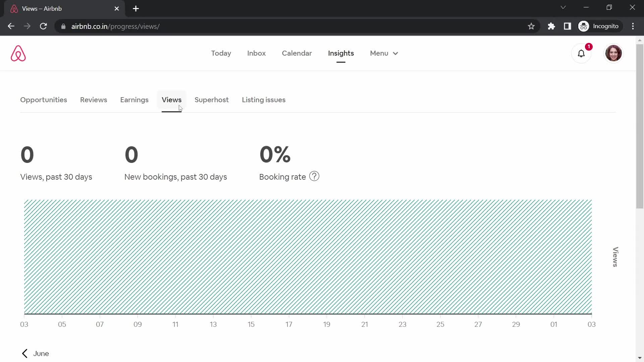Click the scrollbar down arrow
Screen dimensions: 644x362
pyautogui.click(x=640, y=358)
